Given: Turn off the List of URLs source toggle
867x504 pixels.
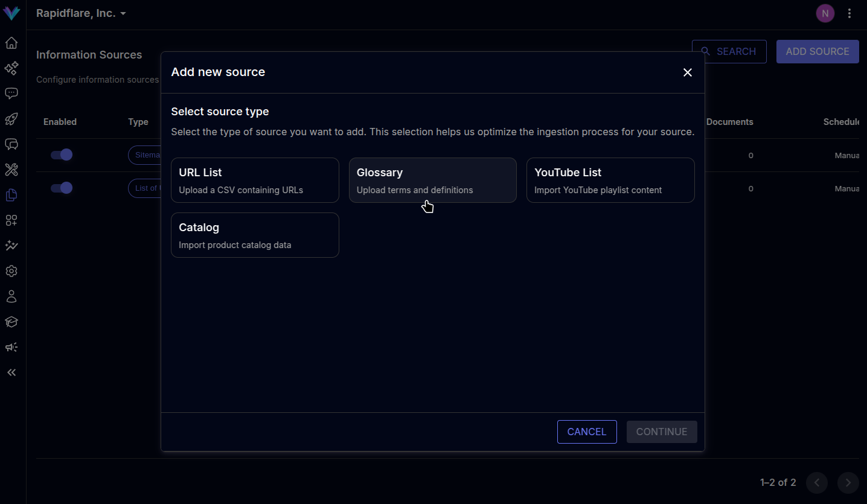Looking at the screenshot, I should tap(62, 188).
